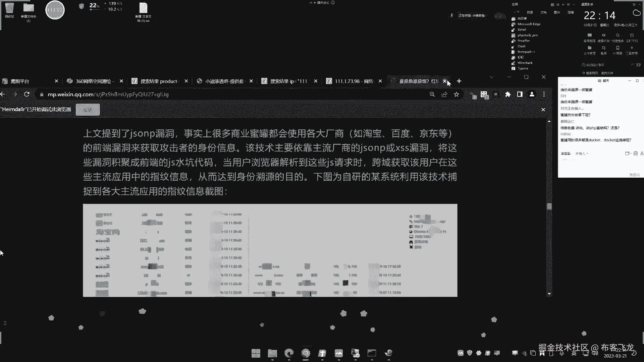Toggle the browser side panel icon
The image size is (644, 362).
click(520, 95)
